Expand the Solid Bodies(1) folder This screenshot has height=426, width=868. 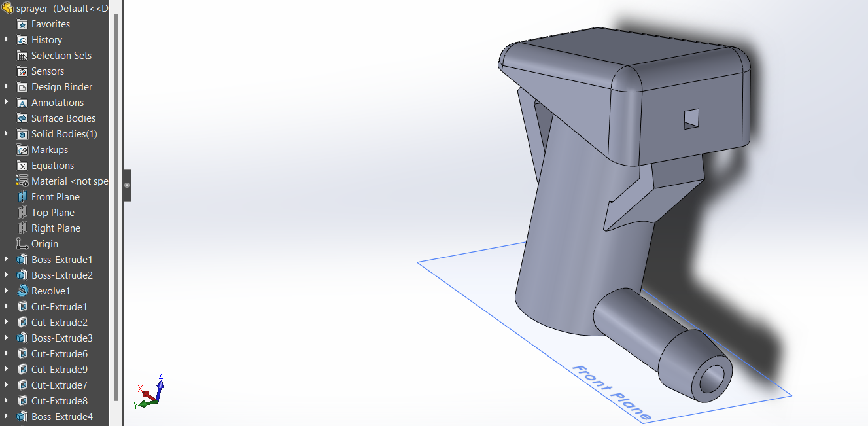(x=7, y=134)
